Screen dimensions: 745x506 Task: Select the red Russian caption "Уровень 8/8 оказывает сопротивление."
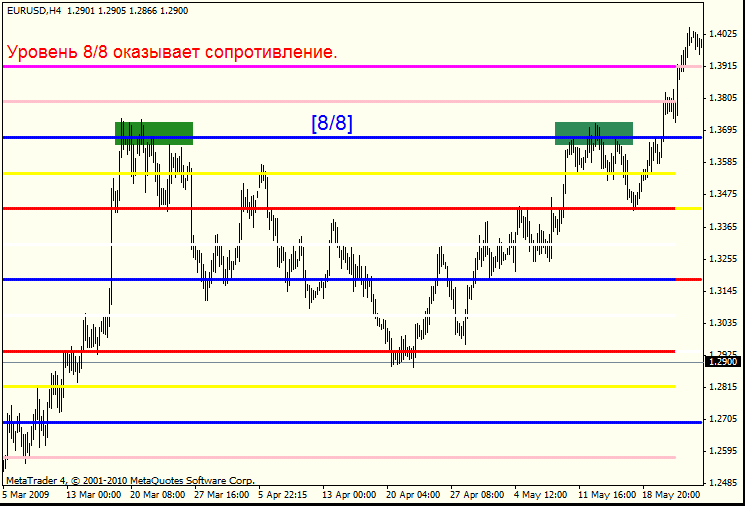[172, 52]
